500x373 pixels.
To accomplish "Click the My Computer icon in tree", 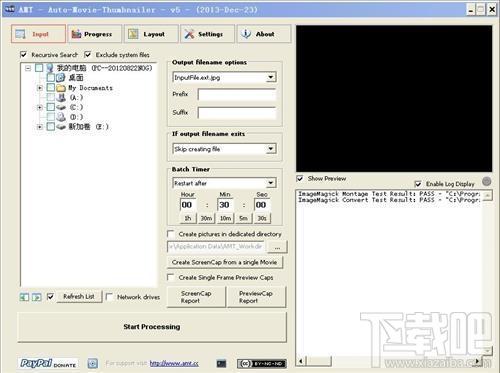I will click(50, 68).
